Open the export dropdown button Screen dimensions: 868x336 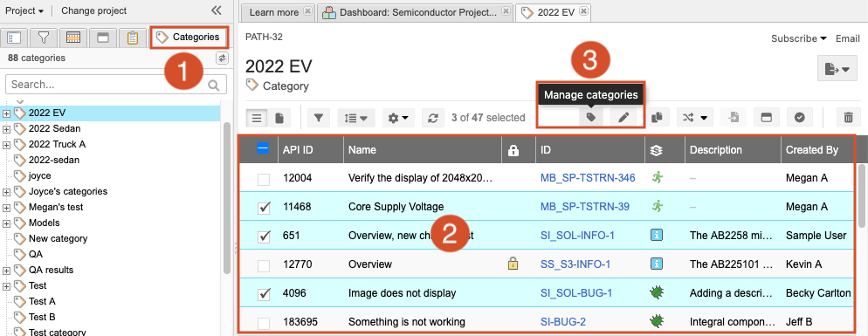point(837,69)
